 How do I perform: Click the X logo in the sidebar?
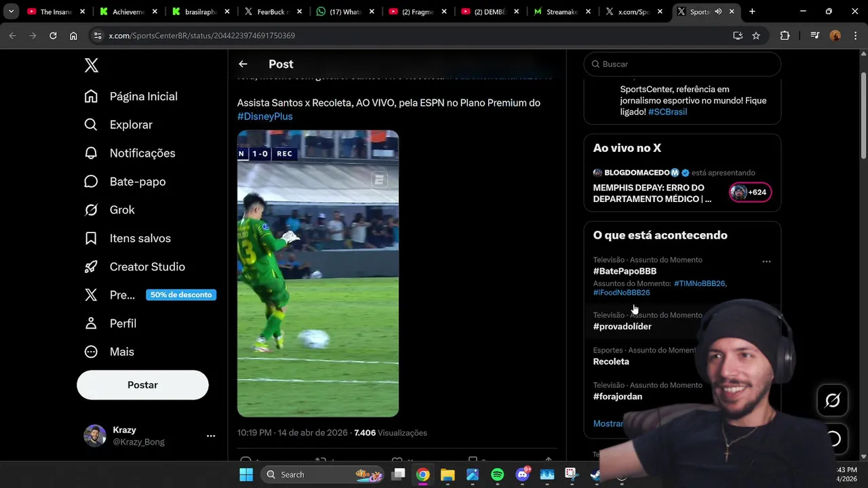coord(92,65)
